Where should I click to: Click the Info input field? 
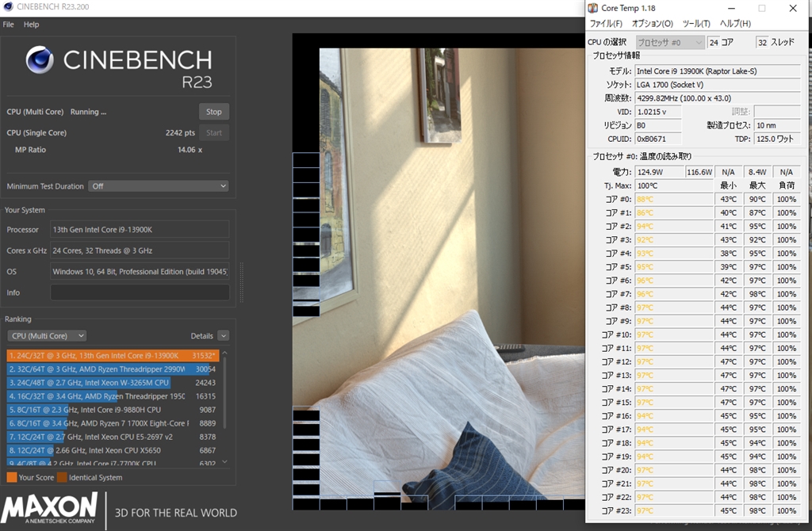coord(140,292)
